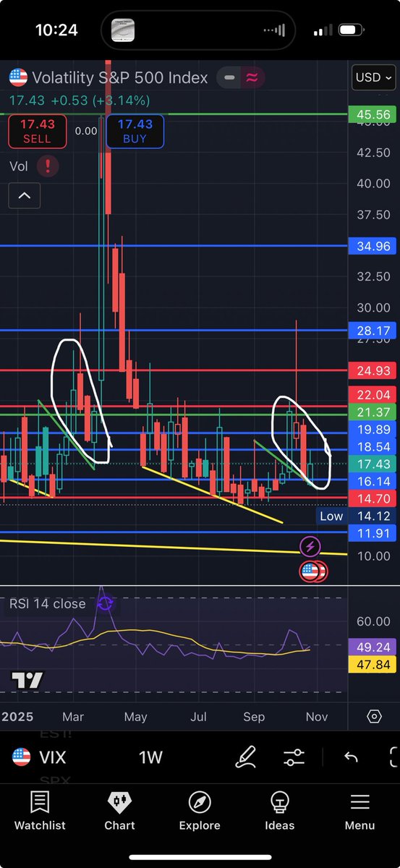Screen dimensions: 400x868
Task: Open the Ideas tab
Action: pyautogui.click(x=279, y=811)
